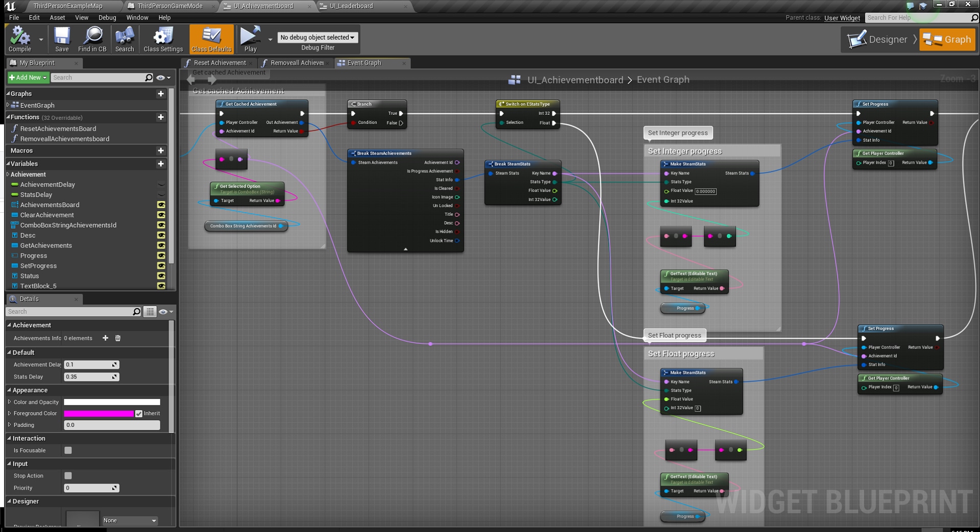The width and height of the screenshot is (980, 532).
Task: Toggle editable visibility for the Progress variable
Action: [162, 256]
